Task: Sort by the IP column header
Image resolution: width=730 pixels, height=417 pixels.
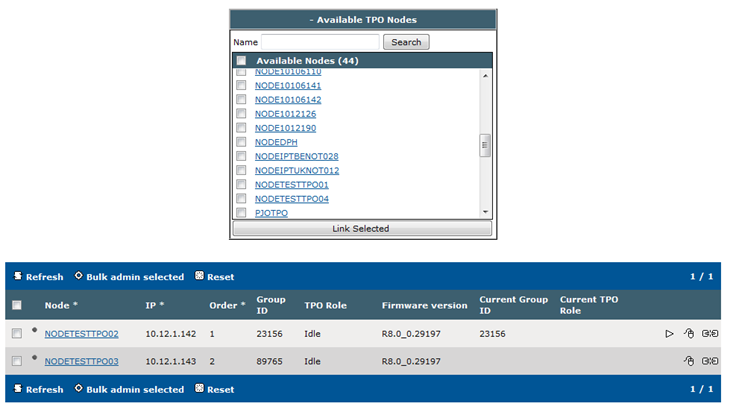Action: click(x=155, y=305)
